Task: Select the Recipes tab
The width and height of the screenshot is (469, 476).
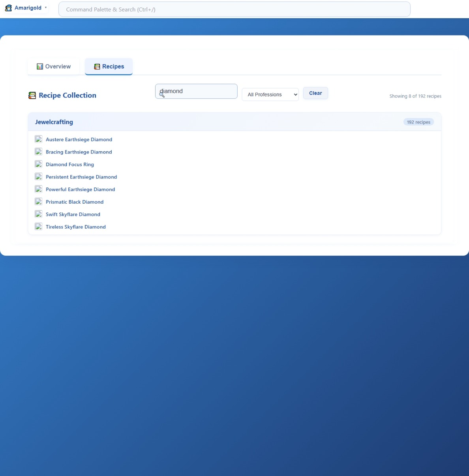Action: tap(109, 66)
